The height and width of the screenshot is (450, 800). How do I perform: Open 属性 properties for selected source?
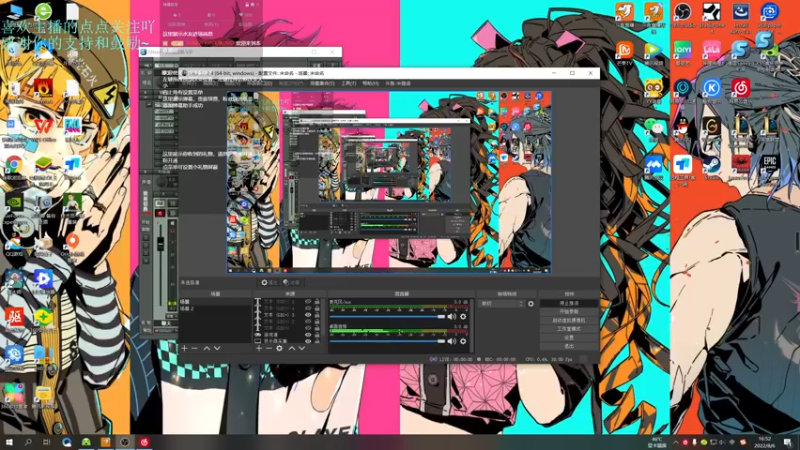tap(269, 282)
